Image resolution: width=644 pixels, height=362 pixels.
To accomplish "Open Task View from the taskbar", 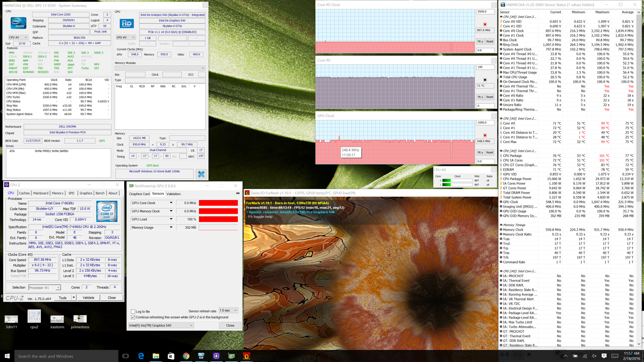I will (x=126, y=356).
